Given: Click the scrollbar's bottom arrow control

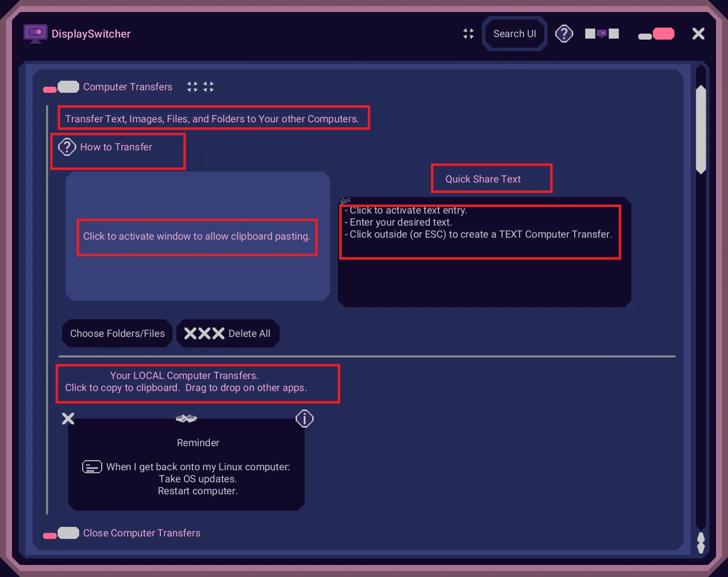Looking at the screenshot, I should [701, 543].
